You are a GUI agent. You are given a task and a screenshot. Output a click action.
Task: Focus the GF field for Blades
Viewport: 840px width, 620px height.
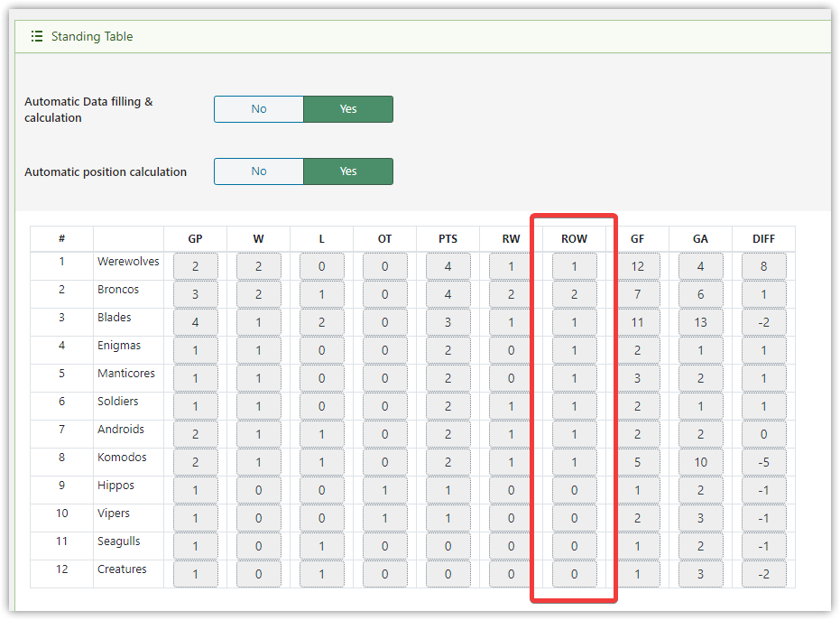pyautogui.click(x=638, y=322)
